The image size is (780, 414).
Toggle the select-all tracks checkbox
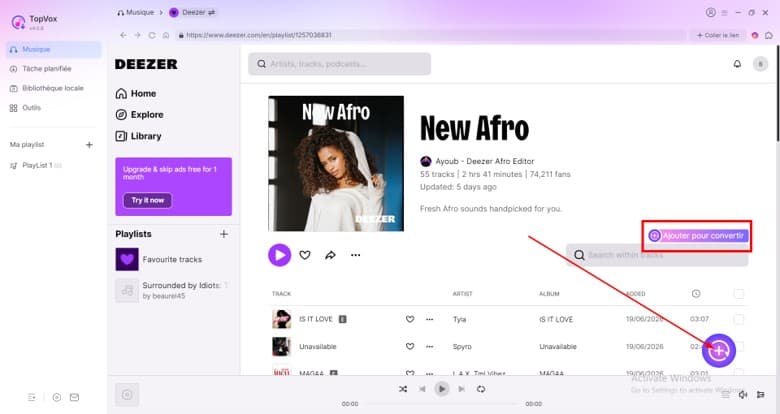(x=739, y=294)
